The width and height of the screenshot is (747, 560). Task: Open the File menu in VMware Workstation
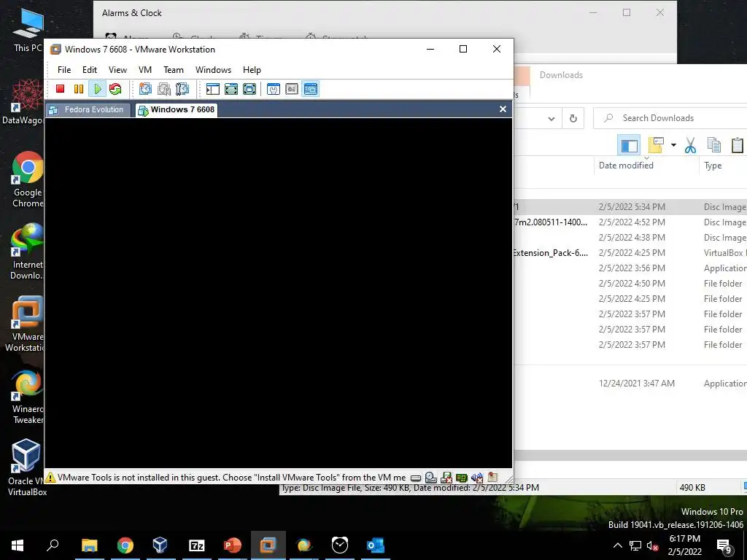click(x=64, y=70)
